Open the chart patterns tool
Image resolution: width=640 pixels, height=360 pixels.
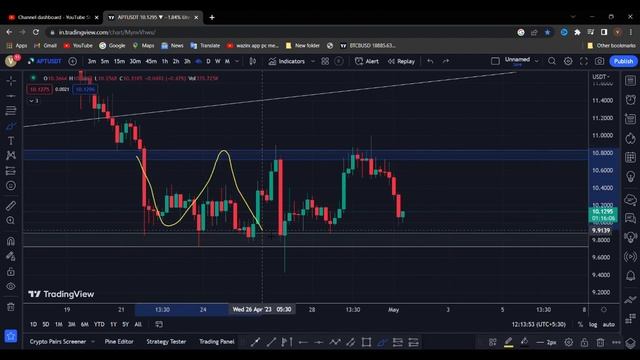[11, 156]
